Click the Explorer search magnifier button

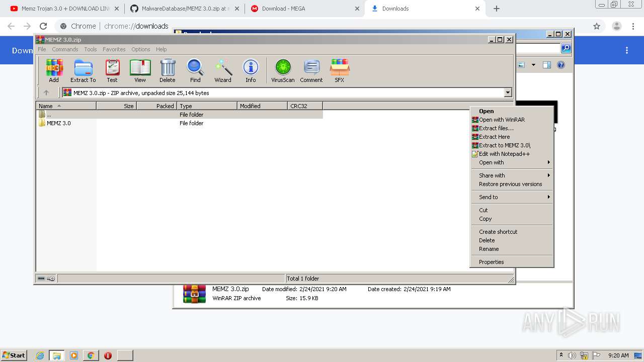click(566, 48)
